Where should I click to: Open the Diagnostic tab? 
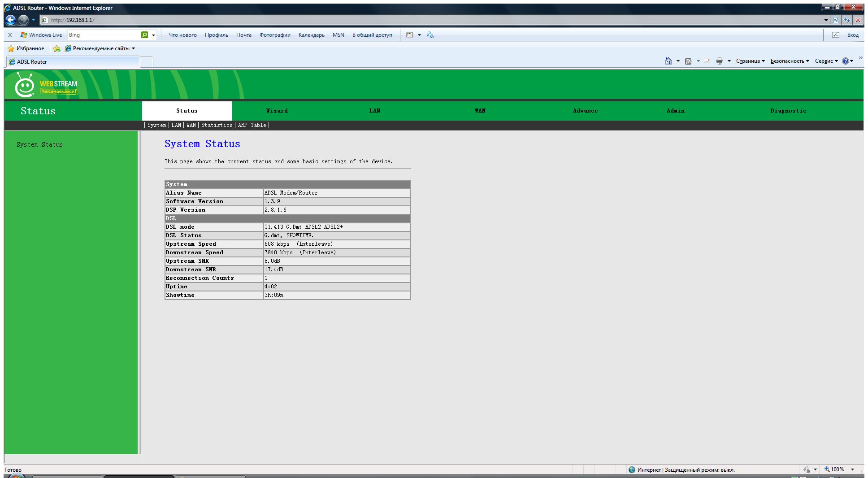788,111
